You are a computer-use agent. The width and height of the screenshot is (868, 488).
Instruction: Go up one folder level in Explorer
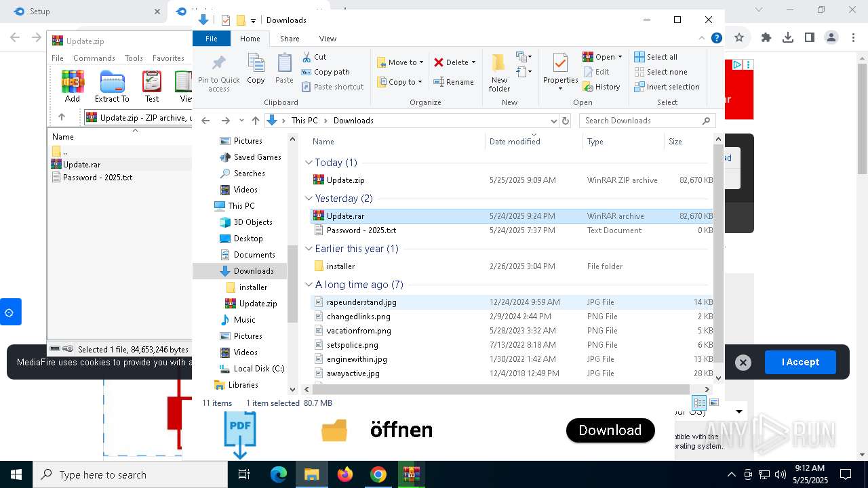(255, 121)
